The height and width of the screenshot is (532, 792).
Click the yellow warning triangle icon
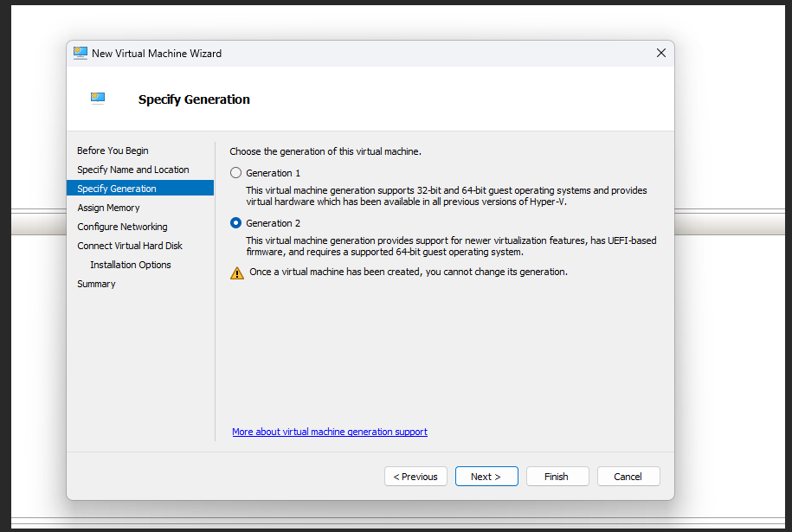click(237, 272)
